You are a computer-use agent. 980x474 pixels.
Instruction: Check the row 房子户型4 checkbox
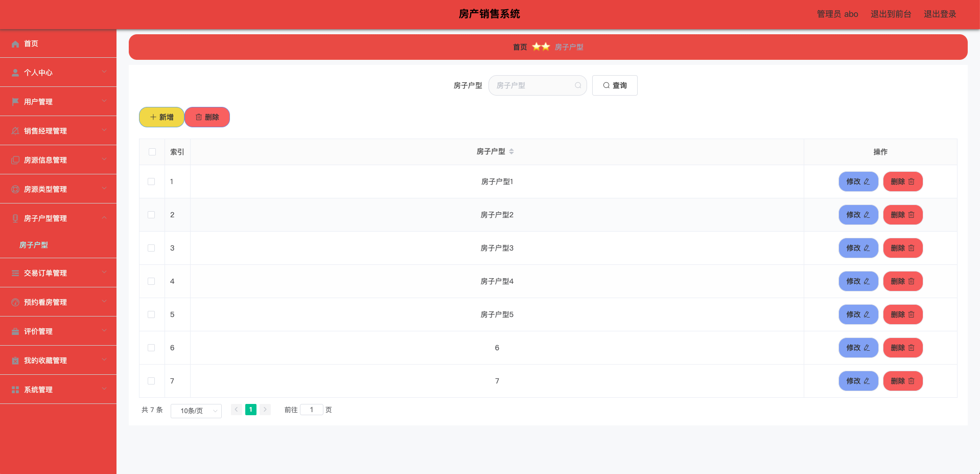click(x=151, y=281)
